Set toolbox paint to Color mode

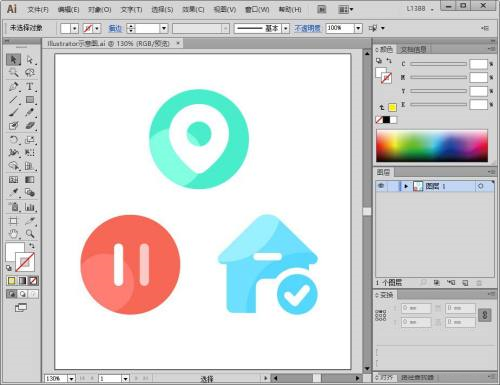point(12,281)
